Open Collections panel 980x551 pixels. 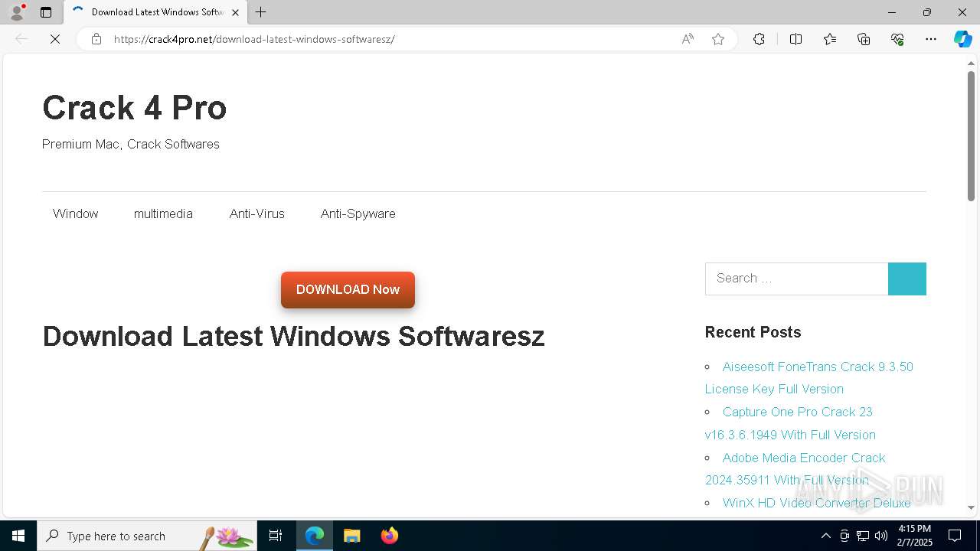click(864, 39)
